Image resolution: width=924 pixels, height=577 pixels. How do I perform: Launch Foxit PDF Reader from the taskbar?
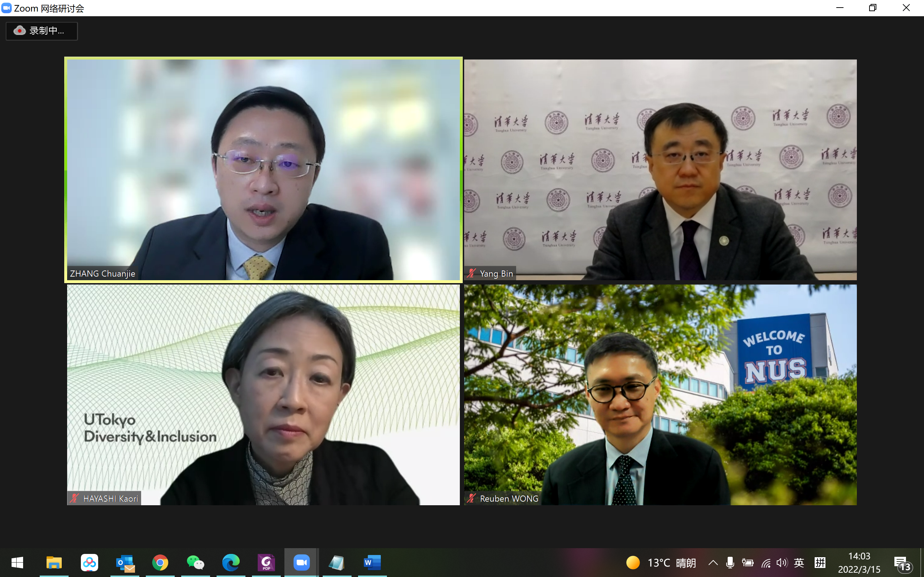point(266,563)
